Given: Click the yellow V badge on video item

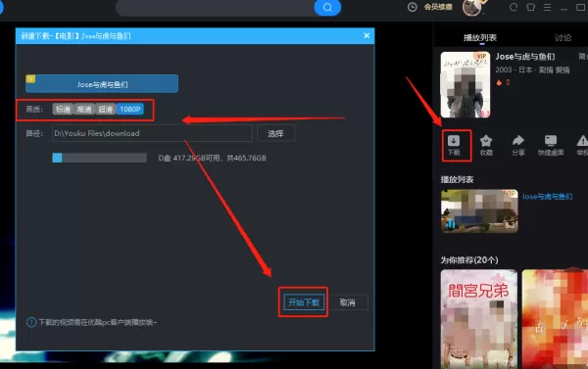Looking at the screenshot, I should (x=30, y=78).
